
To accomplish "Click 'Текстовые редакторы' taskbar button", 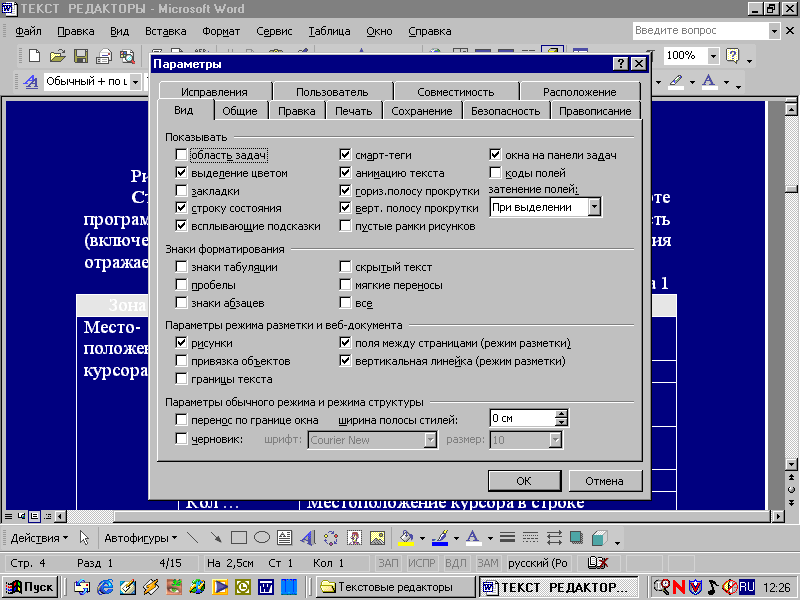I will (394, 587).
